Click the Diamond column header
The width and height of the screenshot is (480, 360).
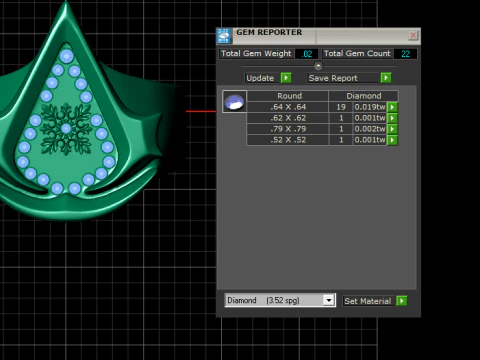coord(364,96)
